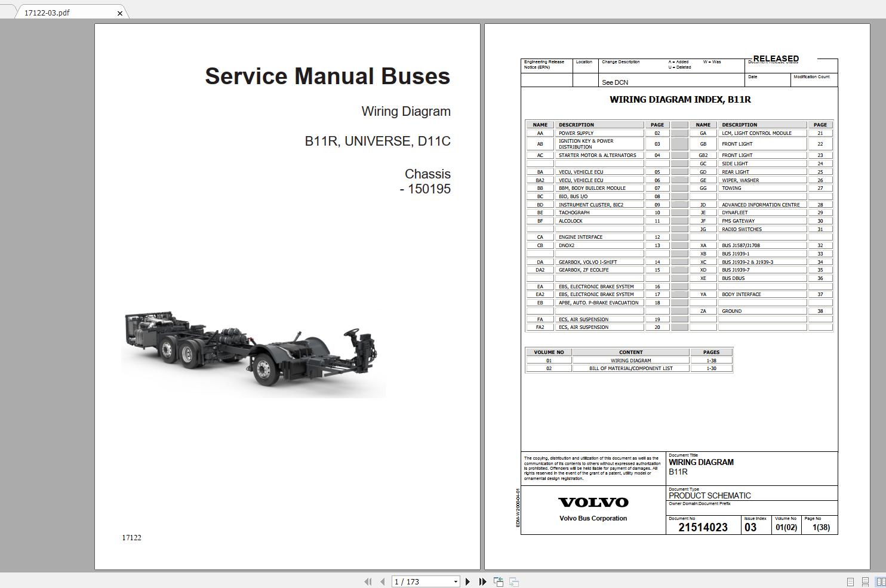Click INSTRUMENT CLUSTER, BIC2 entry
The width and height of the screenshot is (886, 588).
coord(599,205)
